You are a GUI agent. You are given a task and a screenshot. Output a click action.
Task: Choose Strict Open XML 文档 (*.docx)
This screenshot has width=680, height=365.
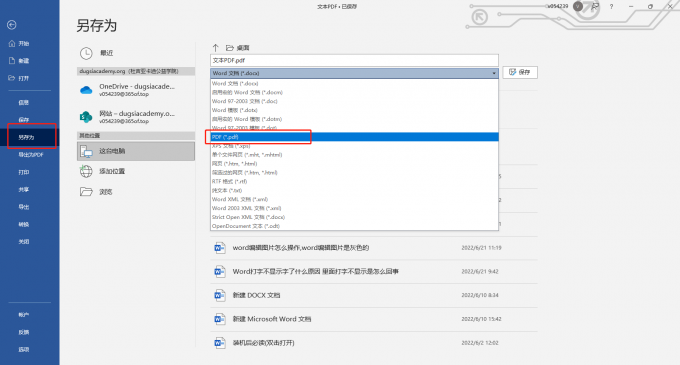354,217
